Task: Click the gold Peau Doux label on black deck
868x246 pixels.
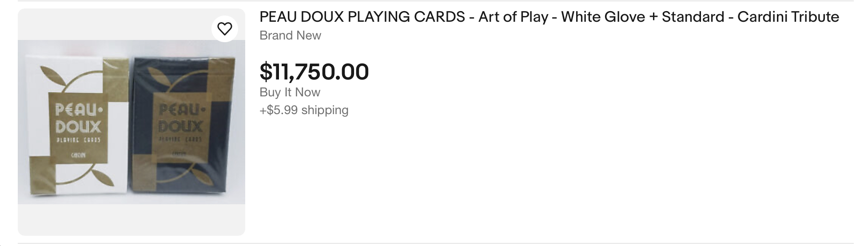Action: click(x=180, y=126)
